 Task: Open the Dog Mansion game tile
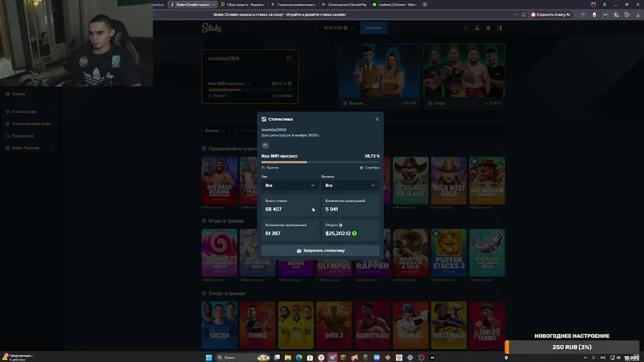click(487, 180)
